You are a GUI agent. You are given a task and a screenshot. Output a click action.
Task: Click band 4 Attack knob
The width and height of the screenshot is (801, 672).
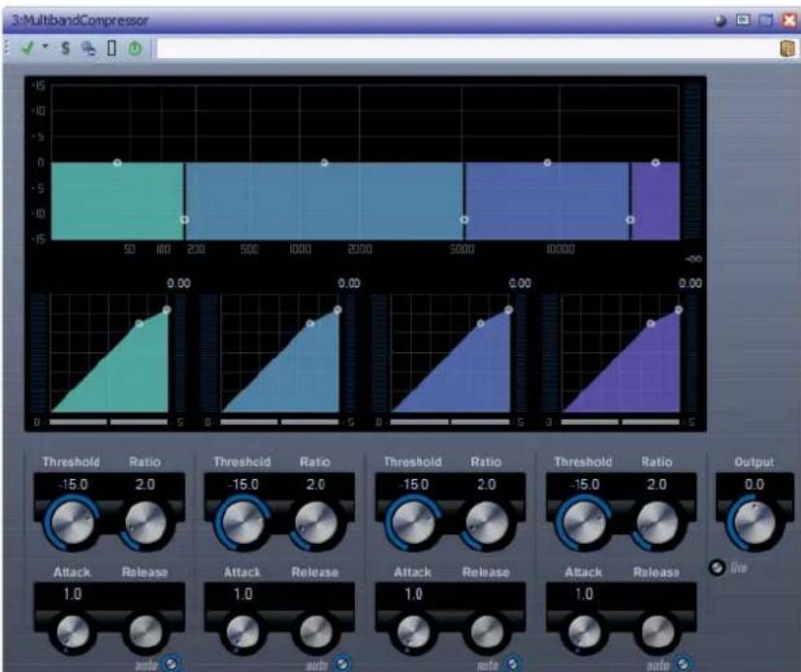pyautogui.click(x=585, y=632)
